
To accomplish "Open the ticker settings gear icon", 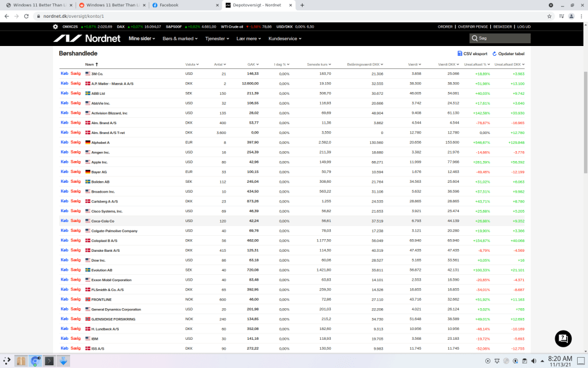I will coord(55,26).
